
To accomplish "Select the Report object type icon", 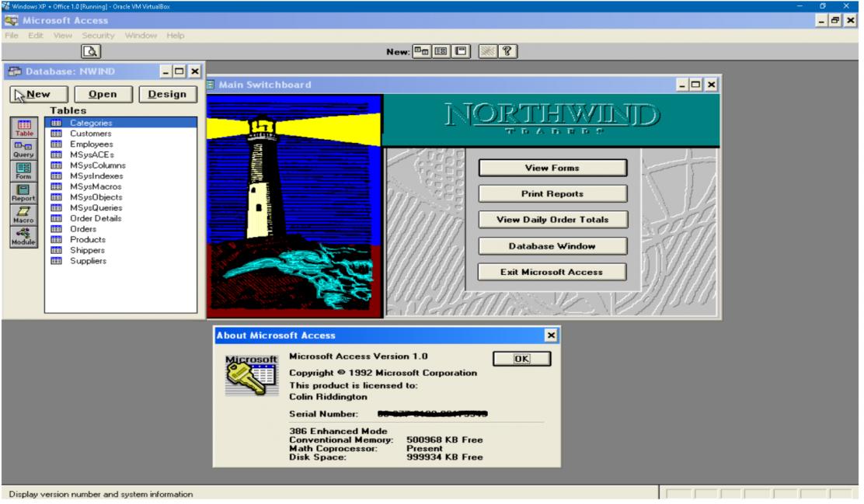I will (23, 193).
